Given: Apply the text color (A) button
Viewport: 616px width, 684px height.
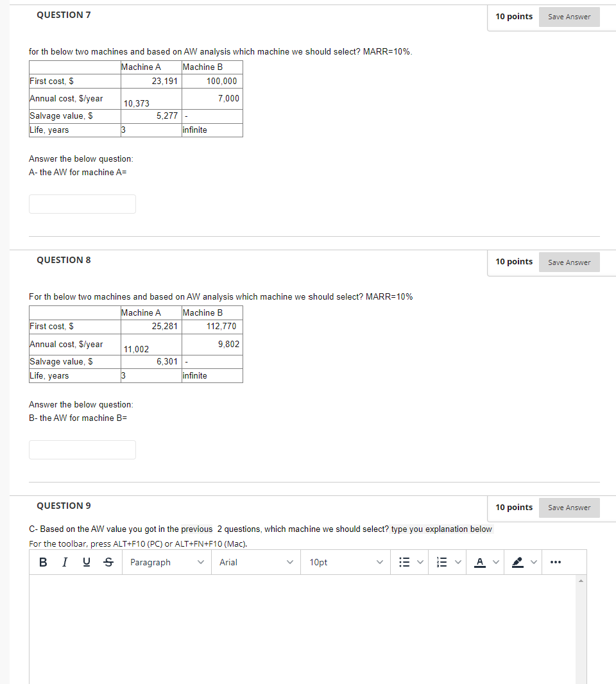Looking at the screenshot, I should [x=480, y=562].
